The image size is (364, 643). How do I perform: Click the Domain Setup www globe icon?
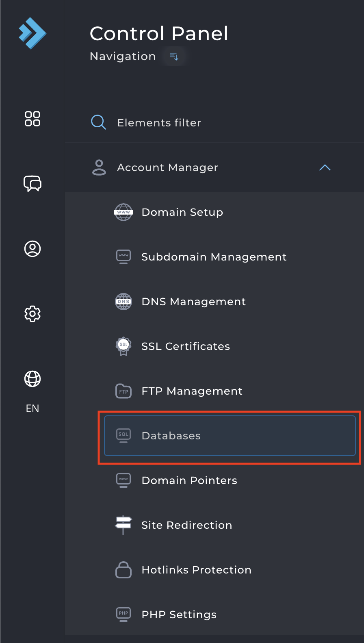(x=123, y=212)
